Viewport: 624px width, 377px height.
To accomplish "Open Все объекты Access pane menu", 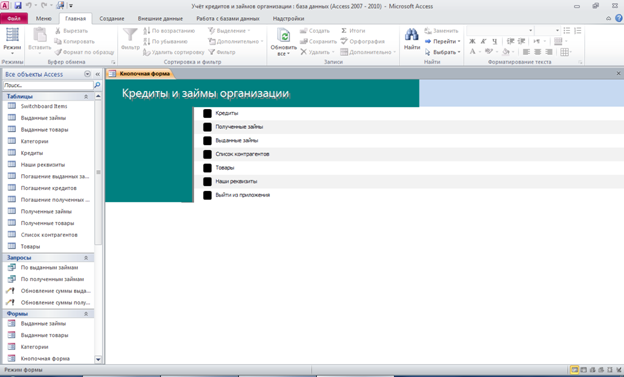I will coord(88,74).
